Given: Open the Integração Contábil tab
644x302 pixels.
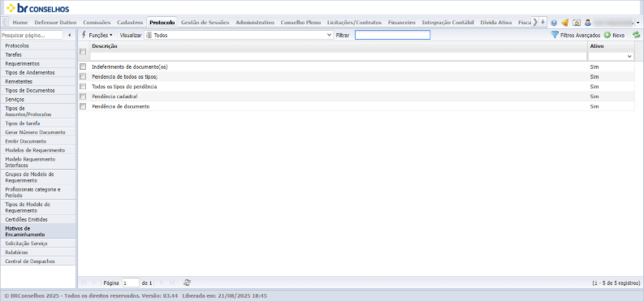Looking at the screenshot, I should point(448,23).
